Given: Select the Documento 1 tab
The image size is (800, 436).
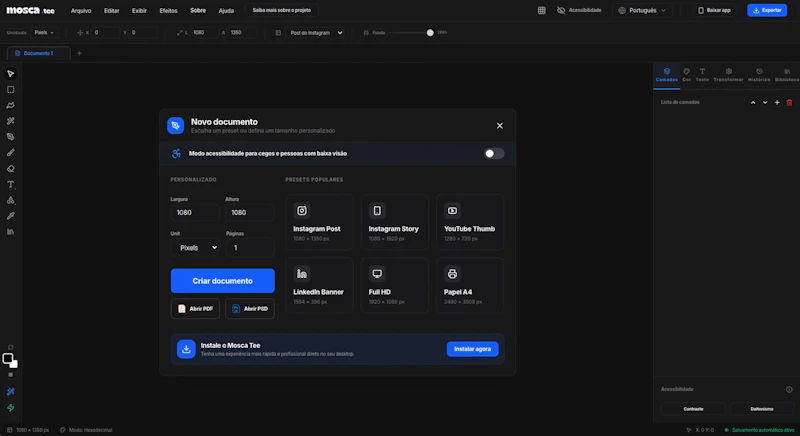Looking at the screenshot, I should 38,53.
